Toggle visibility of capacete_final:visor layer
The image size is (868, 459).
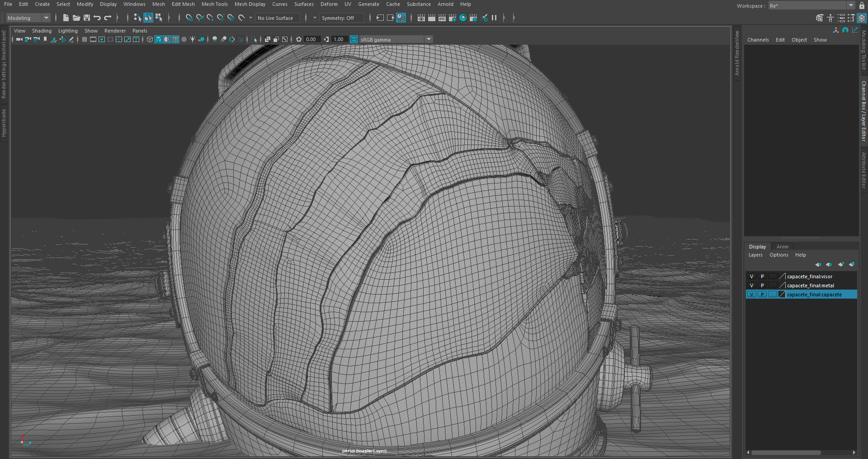coord(751,276)
